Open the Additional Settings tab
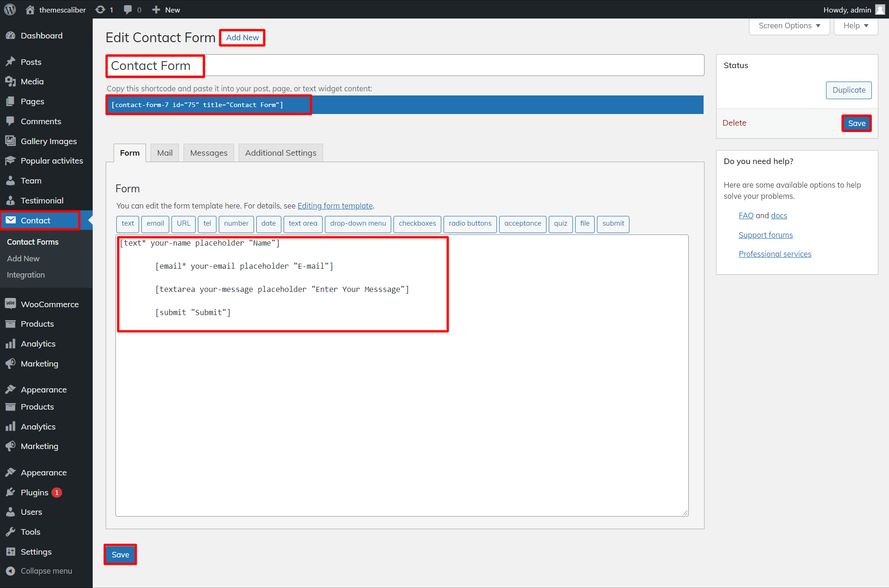This screenshot has height=588, width=889. click(280, 152)
